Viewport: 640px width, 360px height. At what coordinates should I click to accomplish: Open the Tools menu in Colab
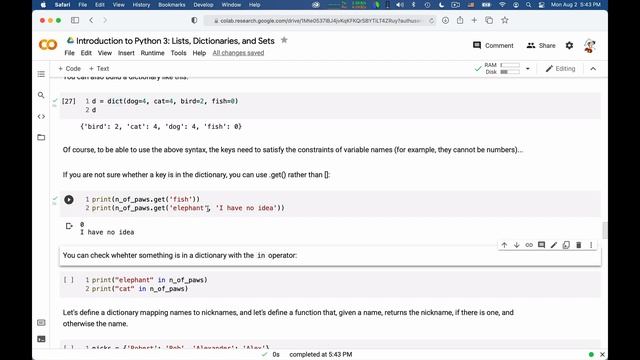pyautogui.click(x=178, y=53)
